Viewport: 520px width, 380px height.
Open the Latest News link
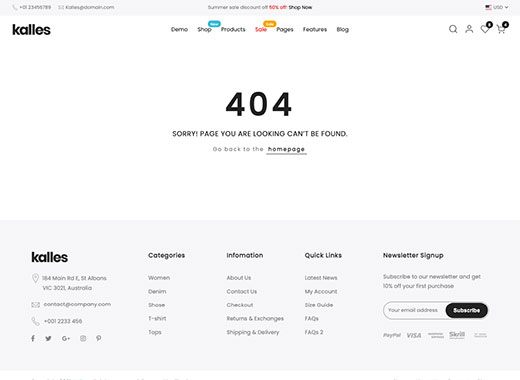321,278
